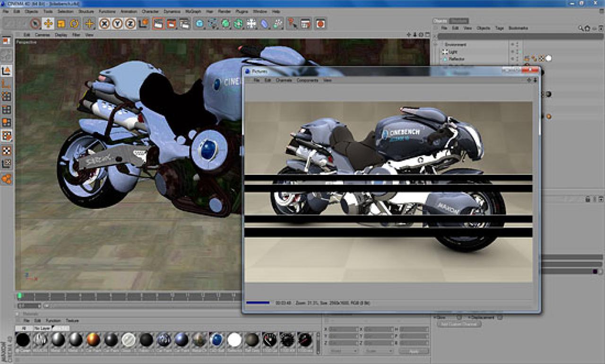Add a cube primitive object
605x364 pixels.
(199, 23)
